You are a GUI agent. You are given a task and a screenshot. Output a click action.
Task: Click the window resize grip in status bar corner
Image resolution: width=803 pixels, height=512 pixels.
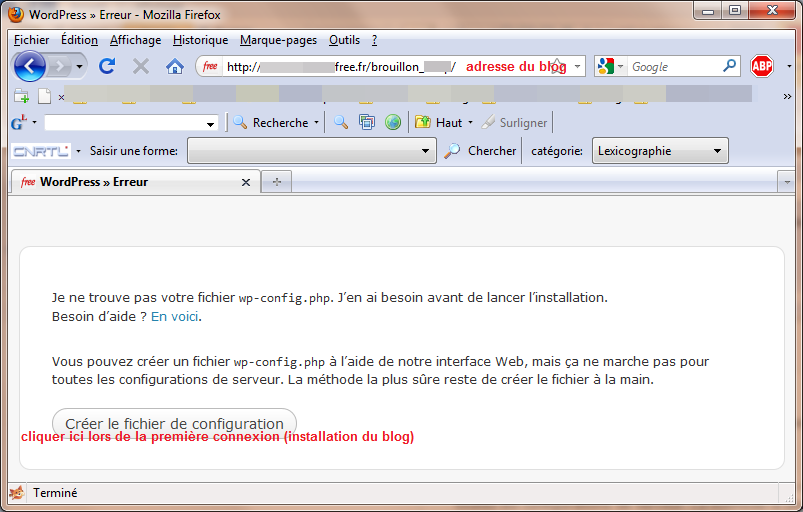coord(789,497)
